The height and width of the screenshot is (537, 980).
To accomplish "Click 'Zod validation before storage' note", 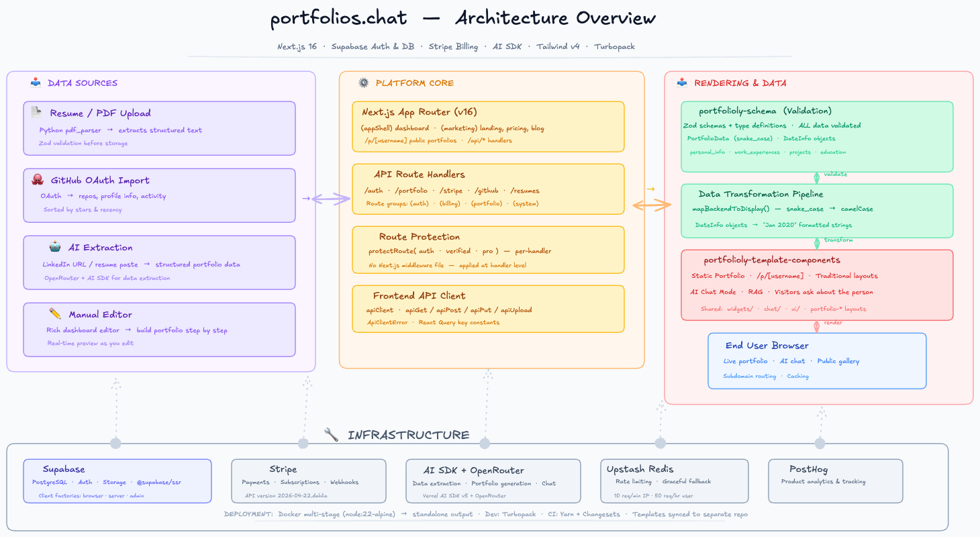I will tap(83, 143).
